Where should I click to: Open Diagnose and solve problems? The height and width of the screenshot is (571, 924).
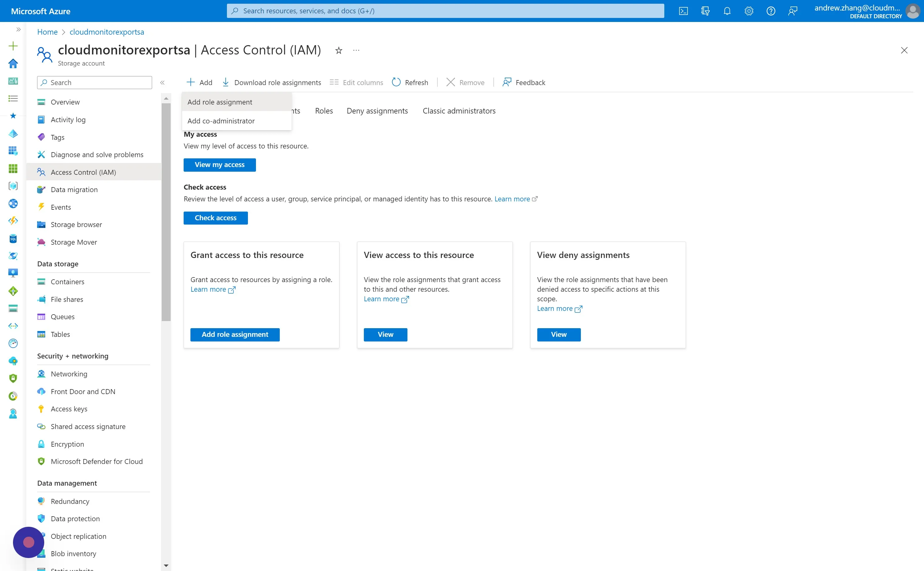[94, 155]
